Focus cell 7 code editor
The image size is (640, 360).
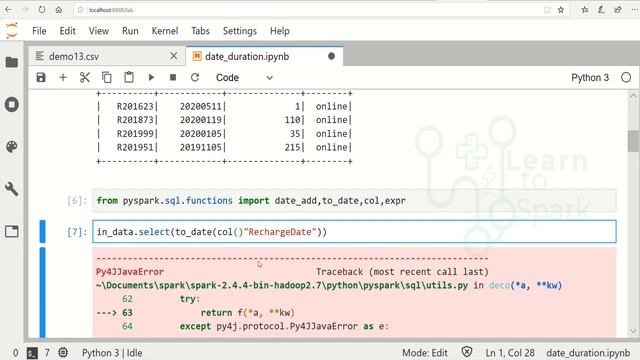[x=354, y=232]
